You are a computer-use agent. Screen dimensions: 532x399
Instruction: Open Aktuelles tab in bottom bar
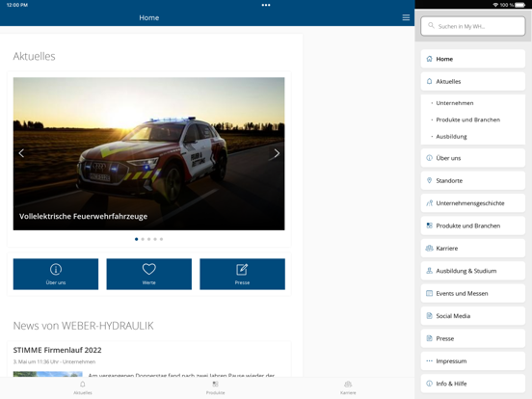click(83, 387)
